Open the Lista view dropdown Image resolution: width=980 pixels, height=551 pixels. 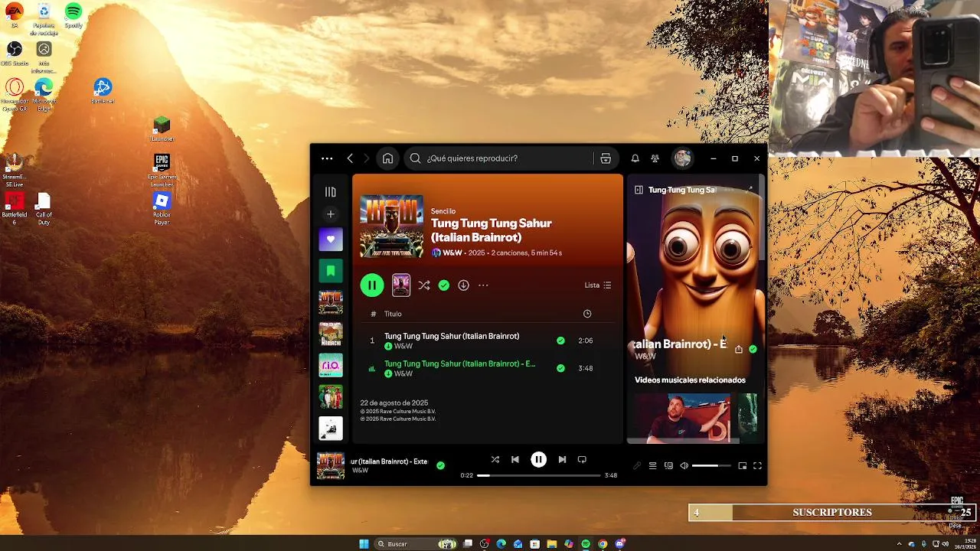pyautogui.click(x=598, y=285)
